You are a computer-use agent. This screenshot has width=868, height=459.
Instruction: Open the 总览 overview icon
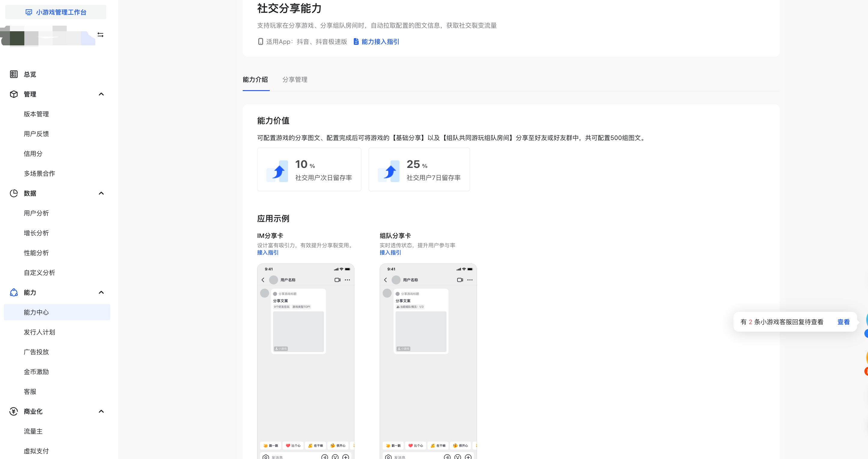pos(14,74)
